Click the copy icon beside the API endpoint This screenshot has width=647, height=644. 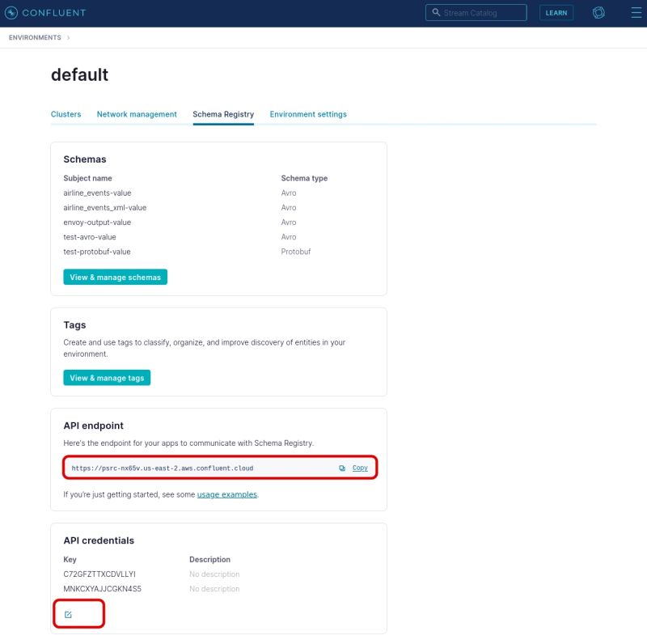pyautogui.click(x=341, y=468)
